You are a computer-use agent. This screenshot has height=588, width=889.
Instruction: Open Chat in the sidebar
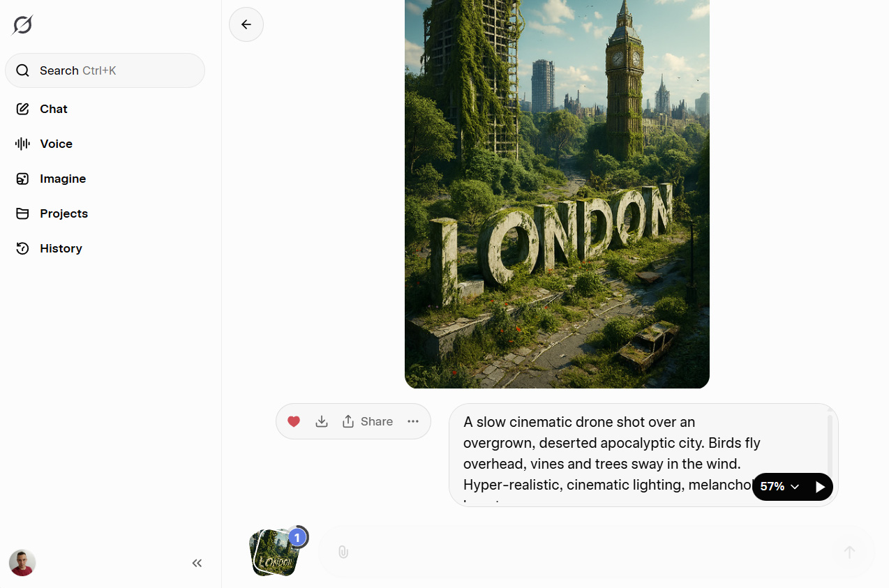coord(53,109)
